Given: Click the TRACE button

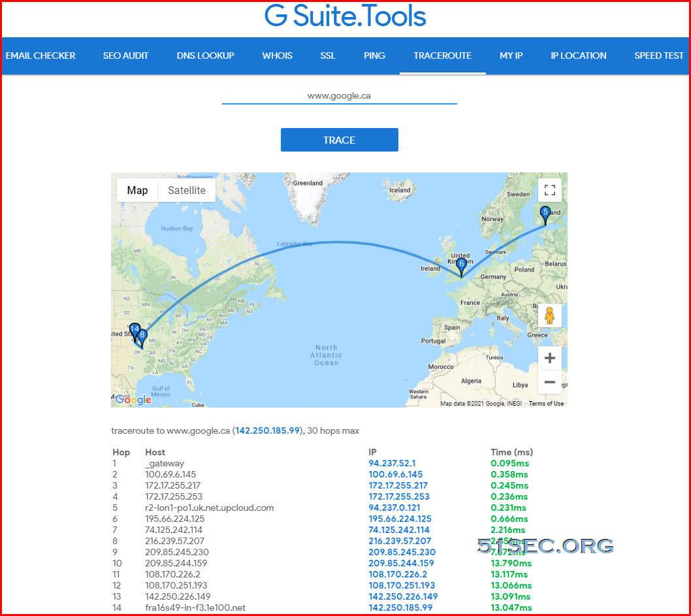Looking at the screenshot, I should pos(340,140).
